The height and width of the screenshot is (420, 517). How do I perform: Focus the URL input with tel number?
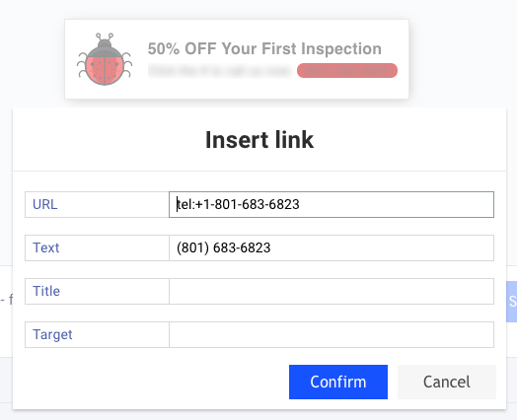pyautogui.click(x=332, y=204)
